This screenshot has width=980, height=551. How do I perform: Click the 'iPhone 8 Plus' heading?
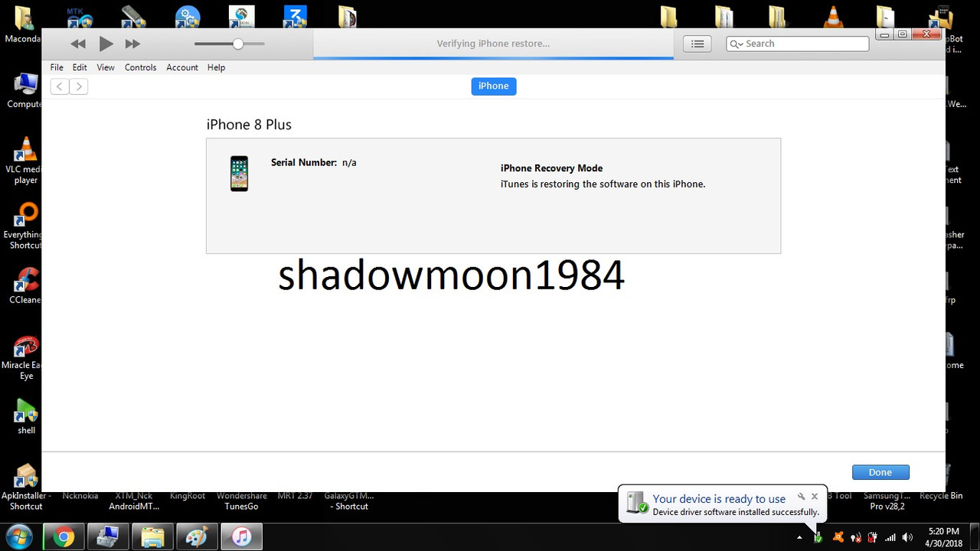coord(249,125)
